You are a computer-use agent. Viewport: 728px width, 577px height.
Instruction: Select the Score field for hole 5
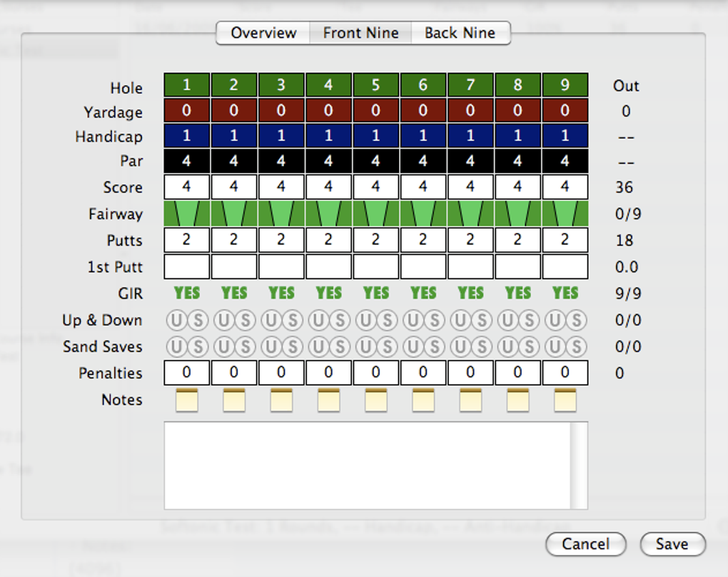(377, 187)
